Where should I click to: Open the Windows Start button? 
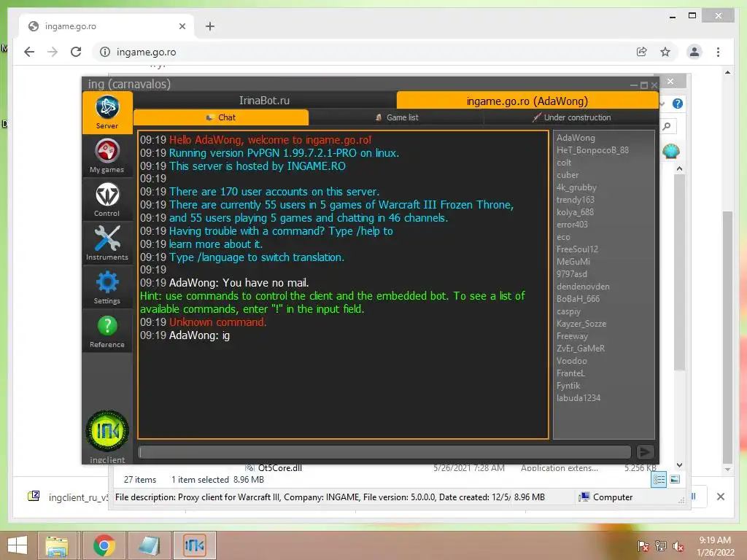point(18,545)
